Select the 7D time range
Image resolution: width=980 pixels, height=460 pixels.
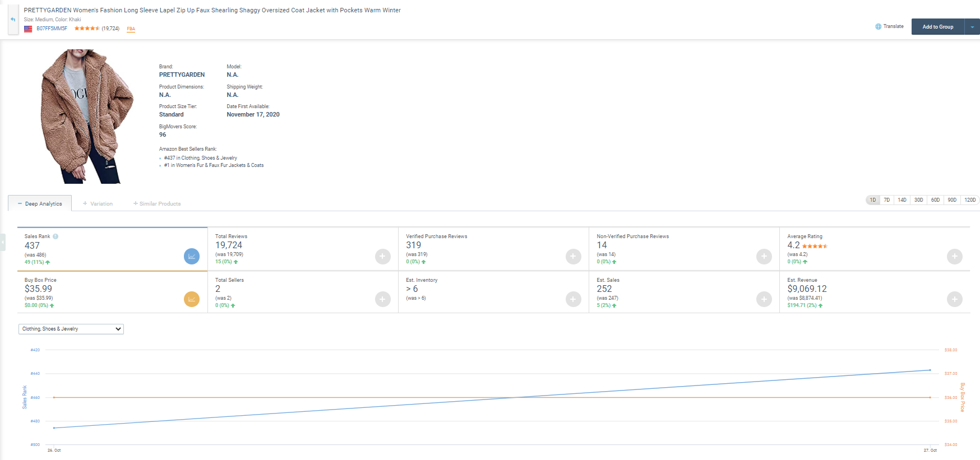click(887, 200)
